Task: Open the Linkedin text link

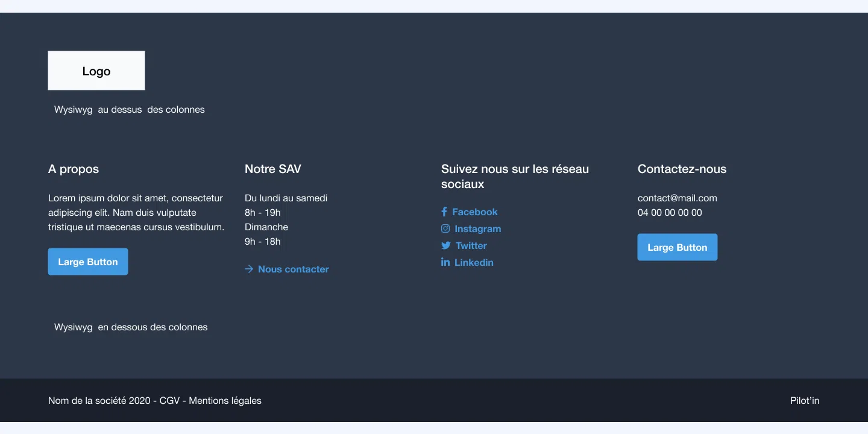Action: coord(474,263)
